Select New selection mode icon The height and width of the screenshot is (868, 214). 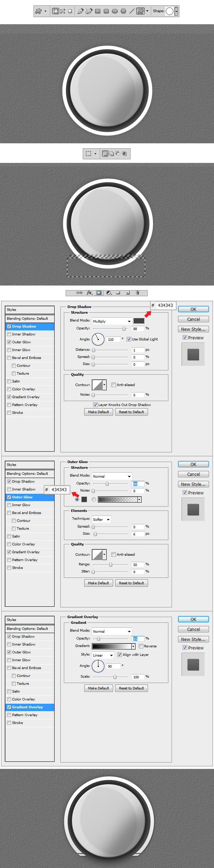pyautogui.click(x=105, y=154)
